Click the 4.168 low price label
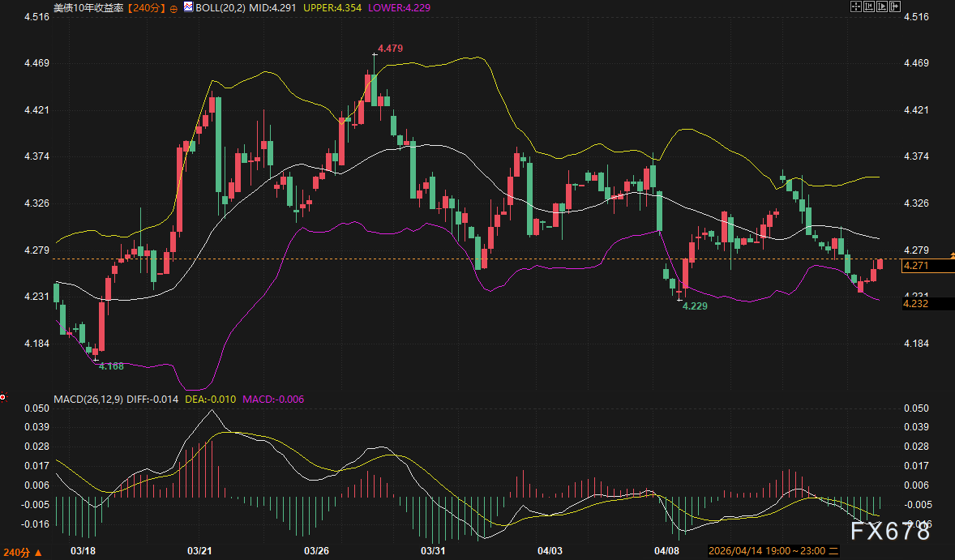This screenshot has width=955, height=560. click(x=111, y=366)
